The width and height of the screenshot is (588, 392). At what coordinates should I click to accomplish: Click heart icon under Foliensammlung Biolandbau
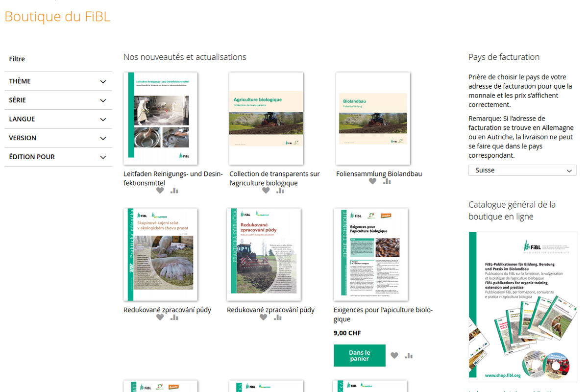tap(372, 181)
